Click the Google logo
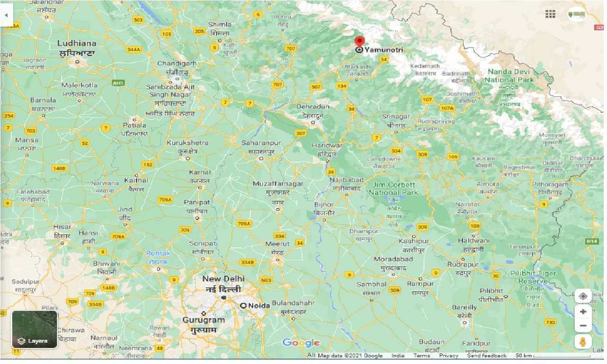The width and height of the screenshot is (607, 364). pyautogui.click(x=301, y=343)
